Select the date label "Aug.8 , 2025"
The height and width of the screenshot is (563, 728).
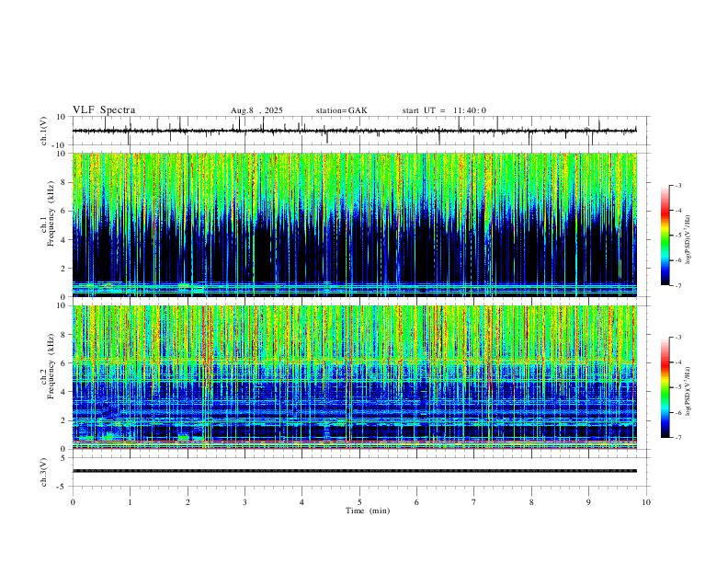click(x=256, y=110)
